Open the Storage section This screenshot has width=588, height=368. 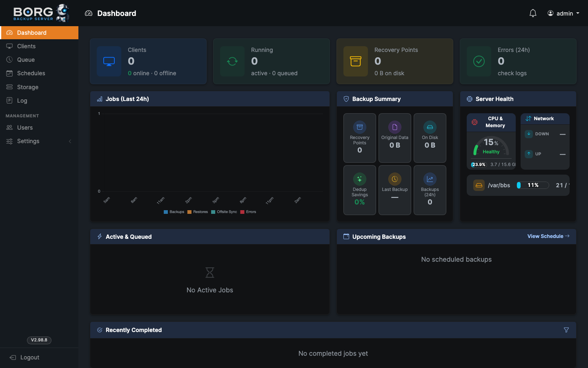[x=39, y=87]
